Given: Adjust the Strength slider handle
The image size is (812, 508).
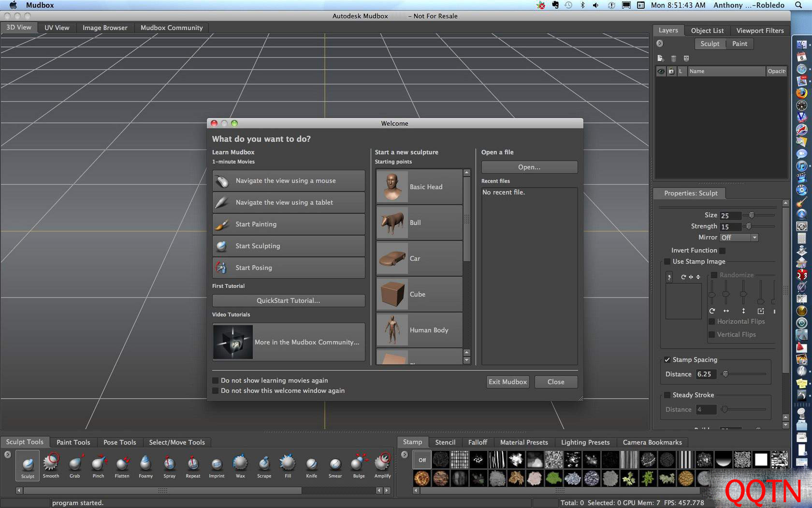Looking at the screenshot, I should point(749,226).
